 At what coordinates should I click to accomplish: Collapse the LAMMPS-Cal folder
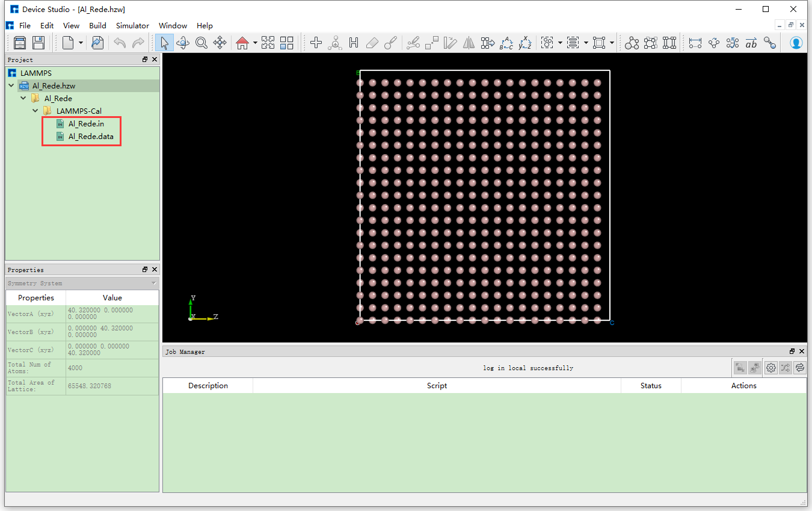(x=35, y=111)
